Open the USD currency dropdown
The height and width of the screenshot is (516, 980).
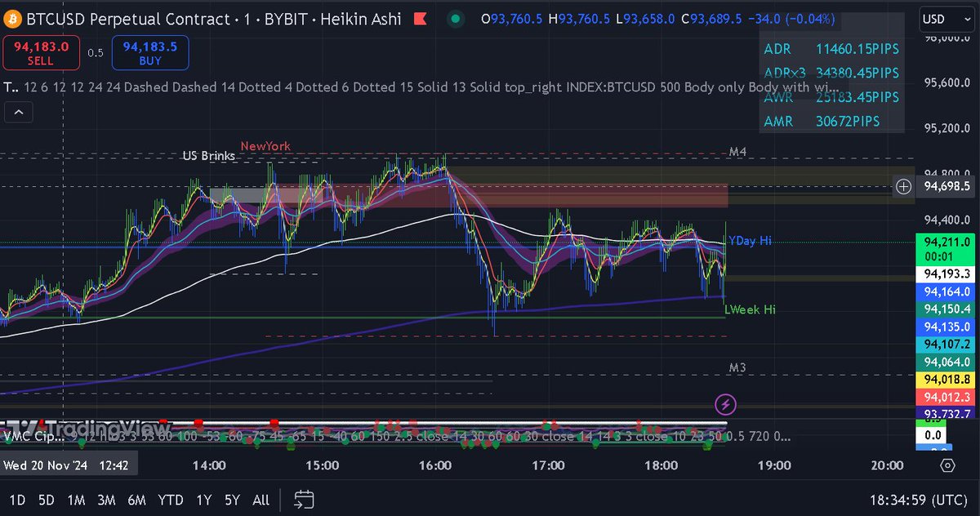(946, 19)
